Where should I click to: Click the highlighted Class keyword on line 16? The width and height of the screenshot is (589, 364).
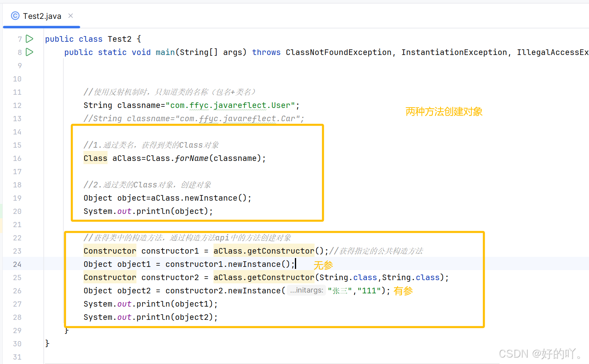click(x=95, y=159)
